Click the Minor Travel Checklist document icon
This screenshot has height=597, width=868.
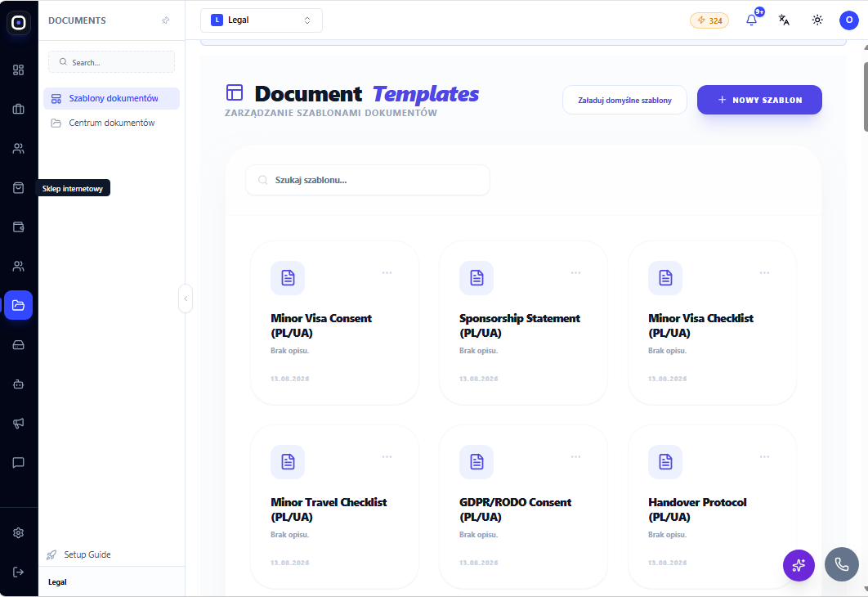[x=288, y=462]
